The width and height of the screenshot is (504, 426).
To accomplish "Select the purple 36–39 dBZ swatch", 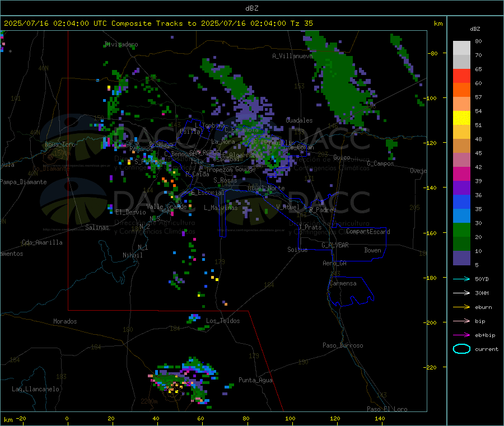I will (461, 188).
